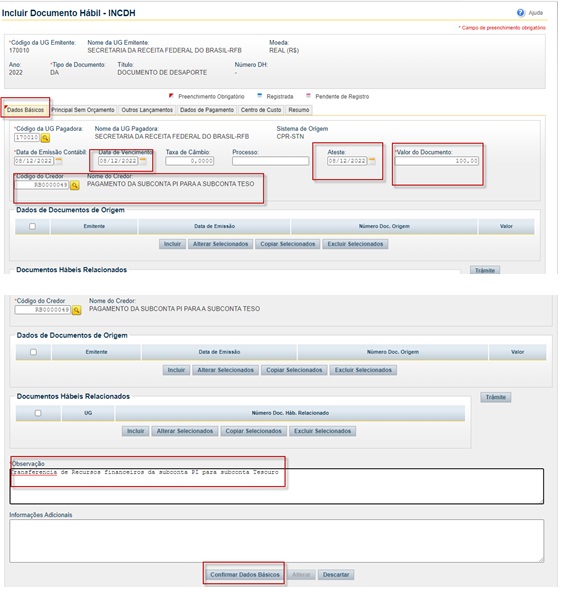Image resolution: width=566 pixels, height=595 pixels.
Task: Open the Centro de Custo tab
Action: point(261,110)
